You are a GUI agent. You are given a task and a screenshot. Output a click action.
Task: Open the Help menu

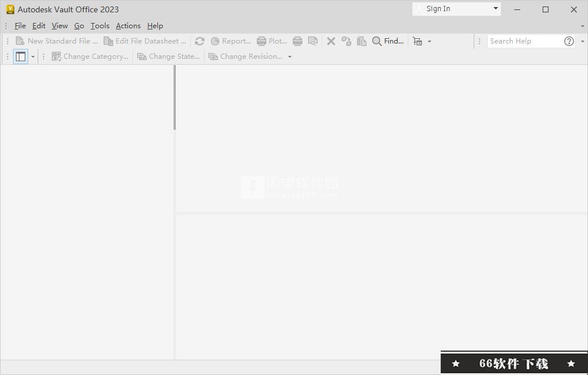[155, 26]
